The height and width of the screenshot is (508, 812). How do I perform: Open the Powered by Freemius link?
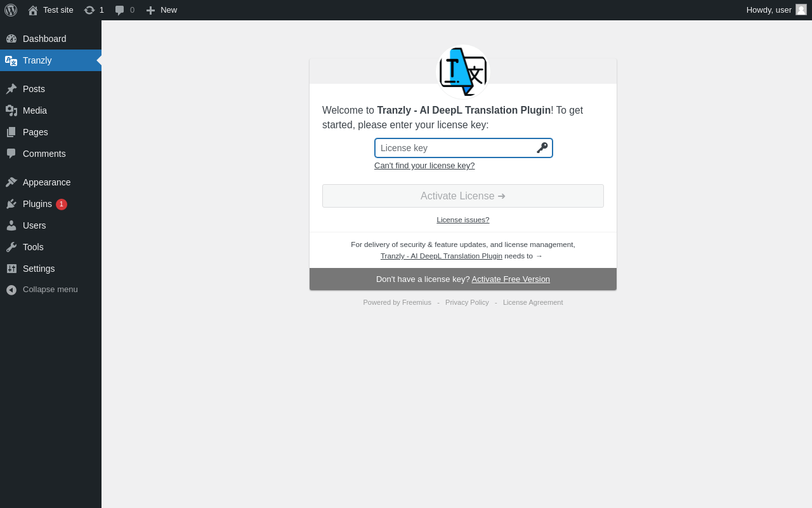[x=397, y=302]
